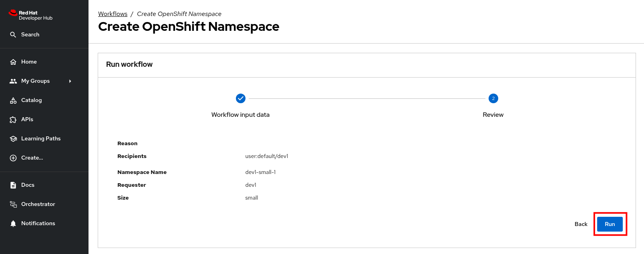Click the Orchestrator workflow icon
Viewport: 644px width, 254px height.
13,204
